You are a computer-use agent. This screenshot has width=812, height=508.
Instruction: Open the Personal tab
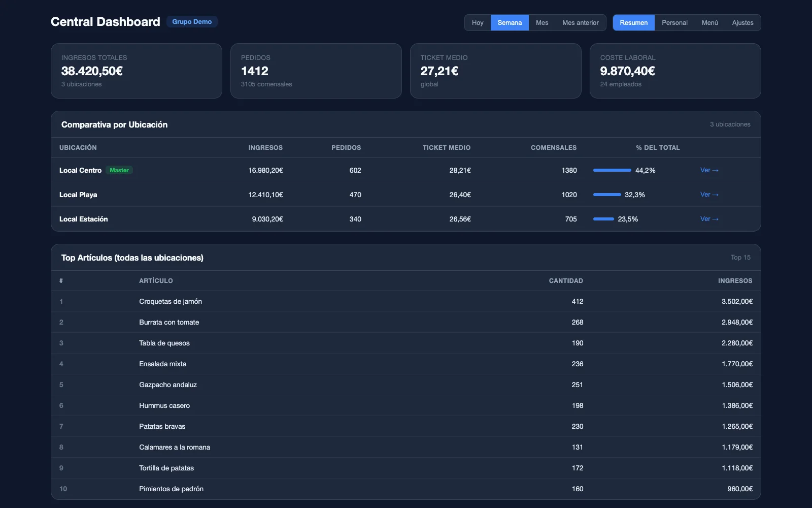tap(674, 23)
